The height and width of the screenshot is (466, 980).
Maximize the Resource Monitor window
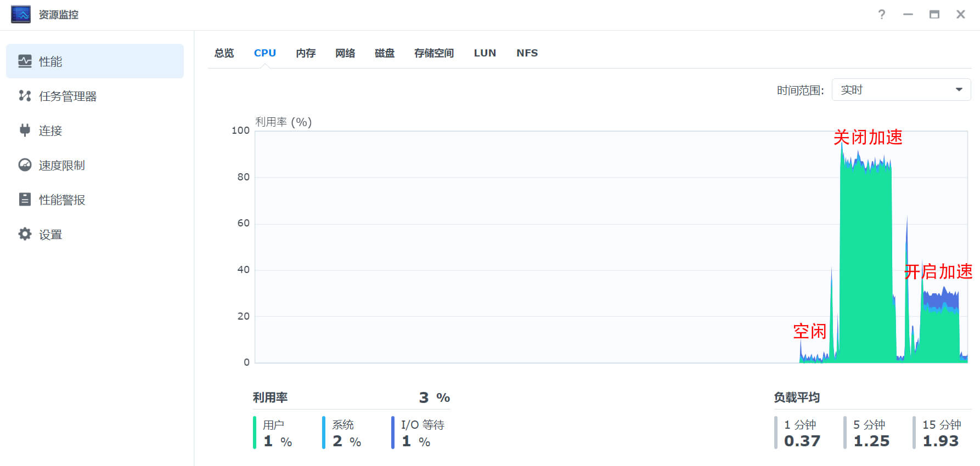tap(934, 15)
